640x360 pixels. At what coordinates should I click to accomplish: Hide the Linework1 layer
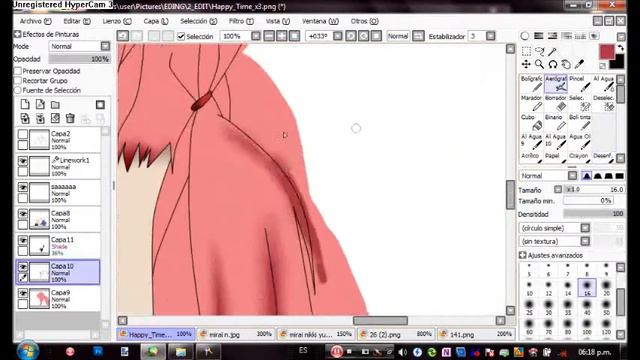coord(23,161)
